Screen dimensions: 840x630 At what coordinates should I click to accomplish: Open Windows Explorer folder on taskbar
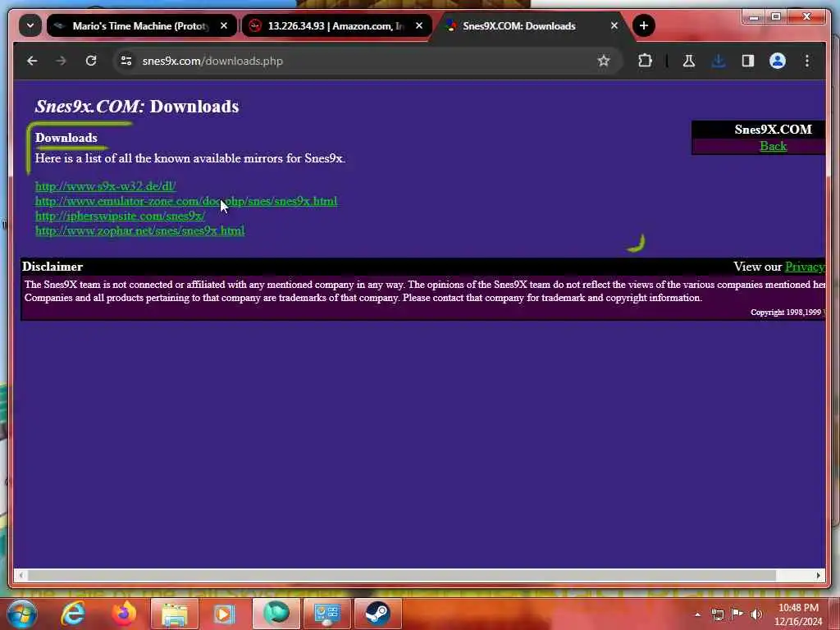tap(175, 614)
